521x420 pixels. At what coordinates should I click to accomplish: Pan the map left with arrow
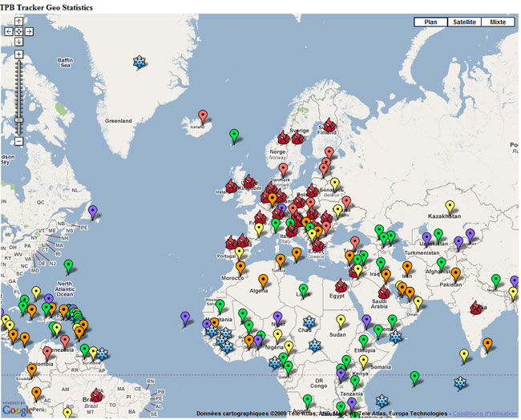coord(9,32)
